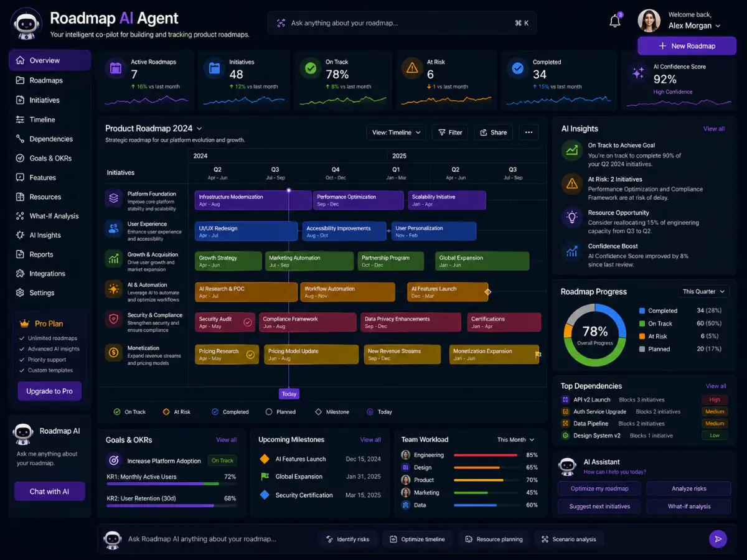747x560 pixels.
Task: Go to Dependencies in the sidebar
Action: [50, 139]
